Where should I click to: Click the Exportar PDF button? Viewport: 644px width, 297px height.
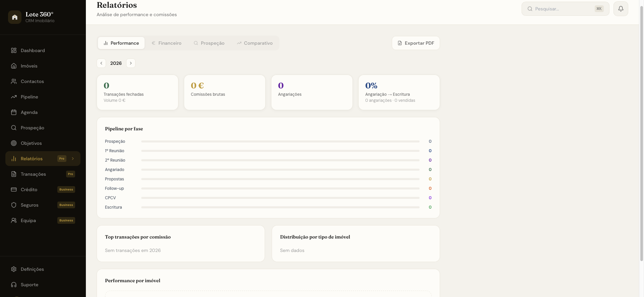416,43
